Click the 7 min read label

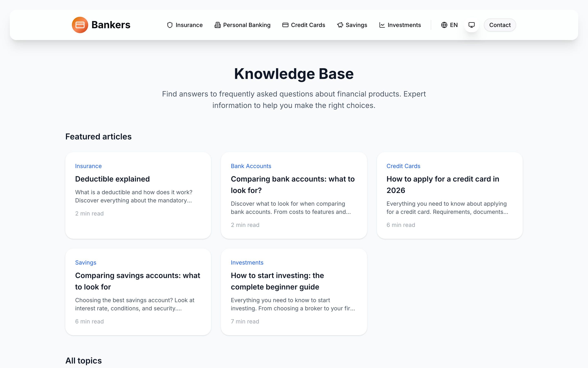(245, 321)
